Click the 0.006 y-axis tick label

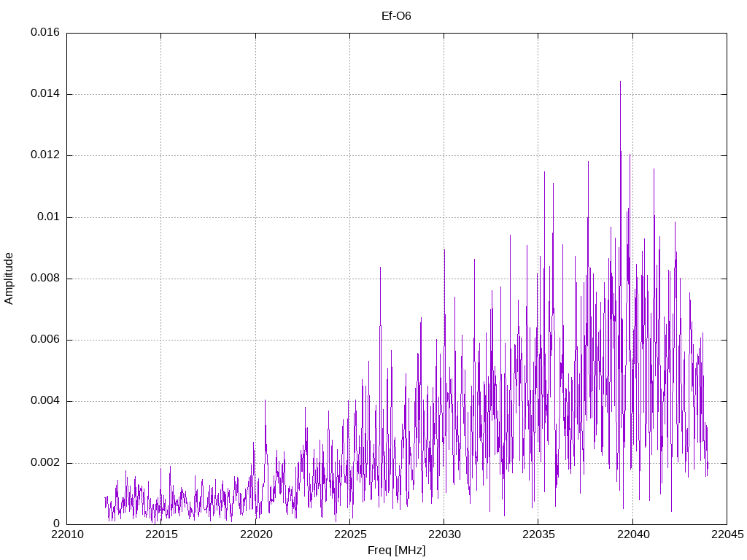[45, 340]
